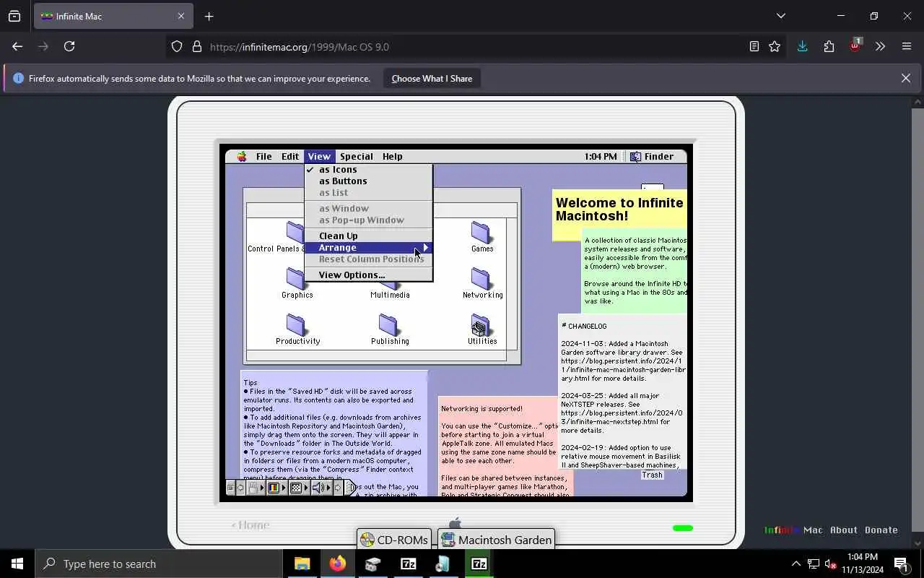Screen dimensions: 924x578
Task: Click Windows taskbar search box
Action: [x=159, y=564]
